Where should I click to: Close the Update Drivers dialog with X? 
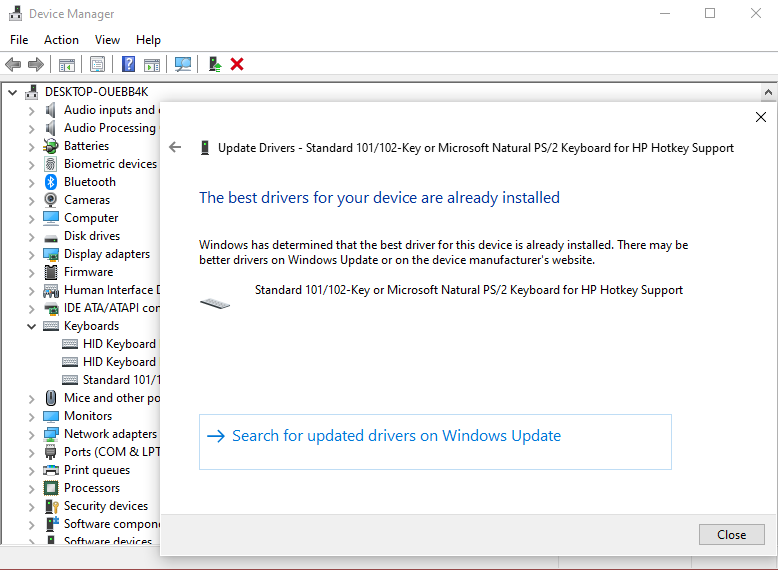pos(761,117)
